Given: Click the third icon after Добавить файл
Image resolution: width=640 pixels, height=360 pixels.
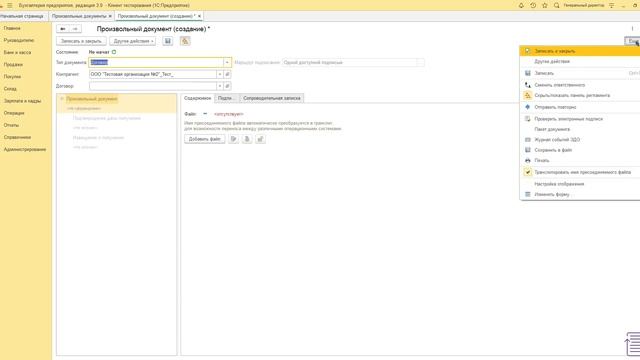Looking at the screenshot, I should point(260,139).
